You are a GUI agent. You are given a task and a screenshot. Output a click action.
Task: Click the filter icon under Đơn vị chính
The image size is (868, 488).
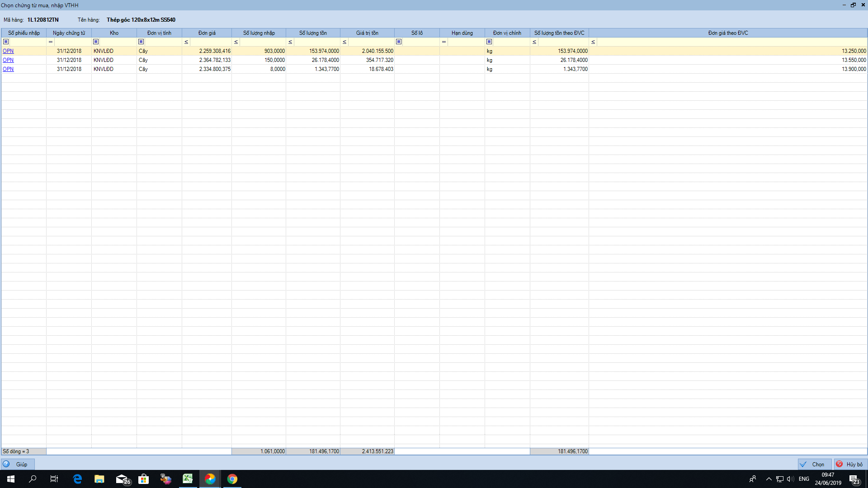[489, 42]
